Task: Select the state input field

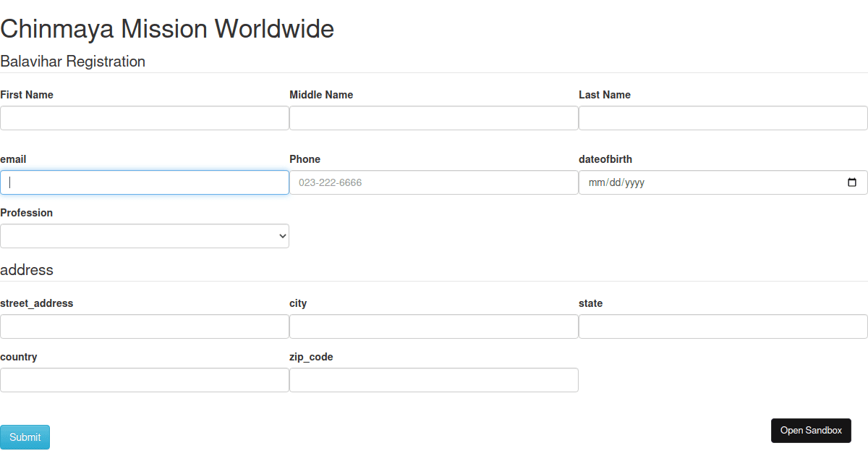Action: pos(723,326)
